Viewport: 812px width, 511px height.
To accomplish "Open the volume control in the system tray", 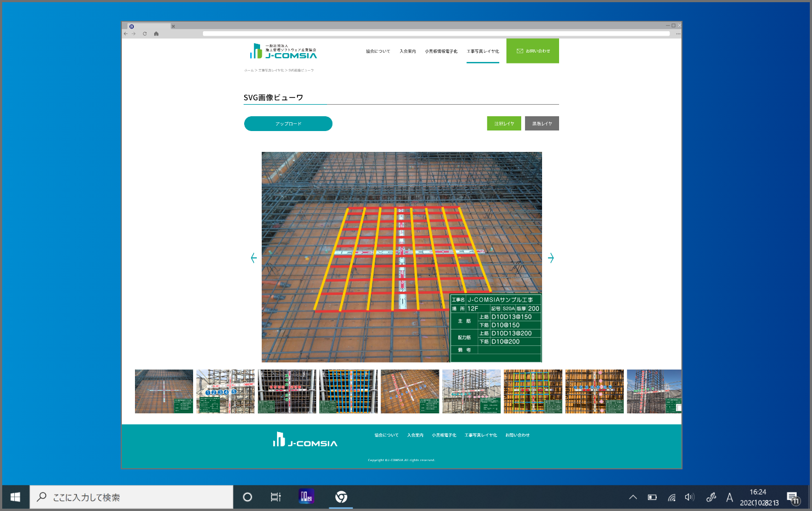I will [690, 497].
